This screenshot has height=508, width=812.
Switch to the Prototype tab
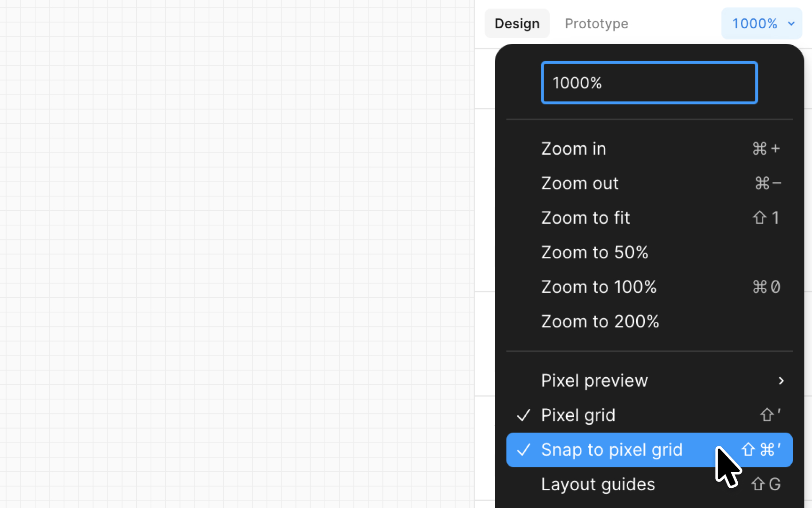[596, 24]
